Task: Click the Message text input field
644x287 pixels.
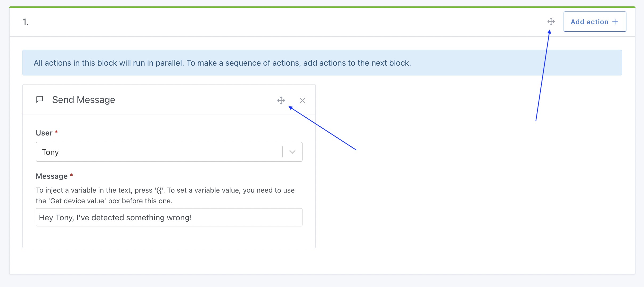Action: pos(169,217)
